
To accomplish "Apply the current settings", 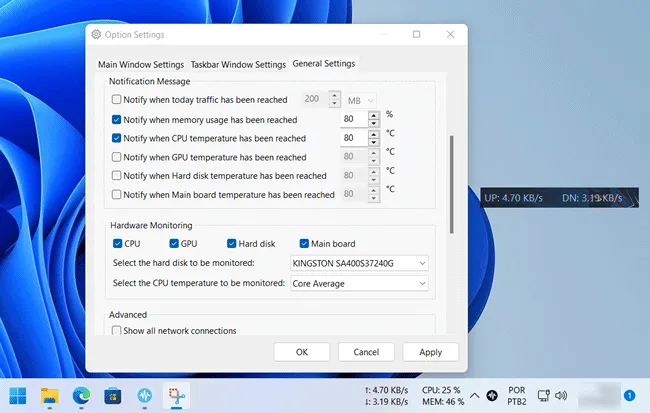I will [x=431, y=352].
